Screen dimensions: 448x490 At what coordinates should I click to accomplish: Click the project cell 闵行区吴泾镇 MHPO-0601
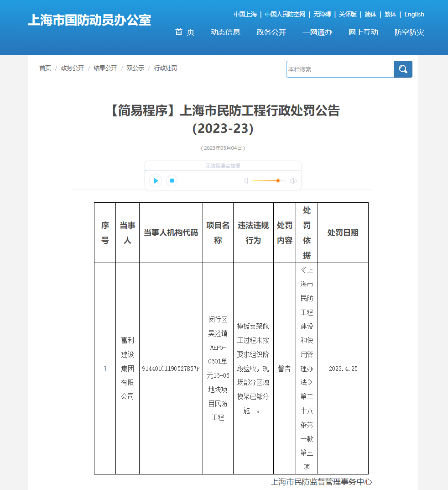pyautogui.click(x=218, y=369)
